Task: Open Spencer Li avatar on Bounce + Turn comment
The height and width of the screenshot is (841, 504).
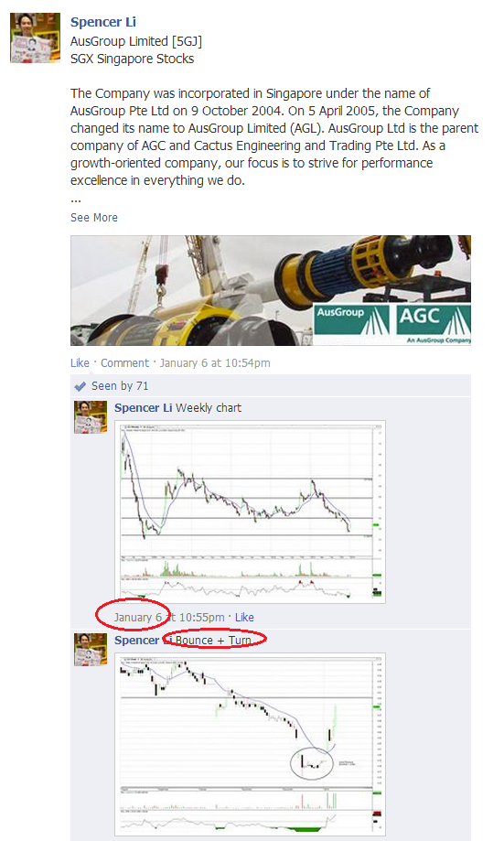Action: (x=90, y=650)
